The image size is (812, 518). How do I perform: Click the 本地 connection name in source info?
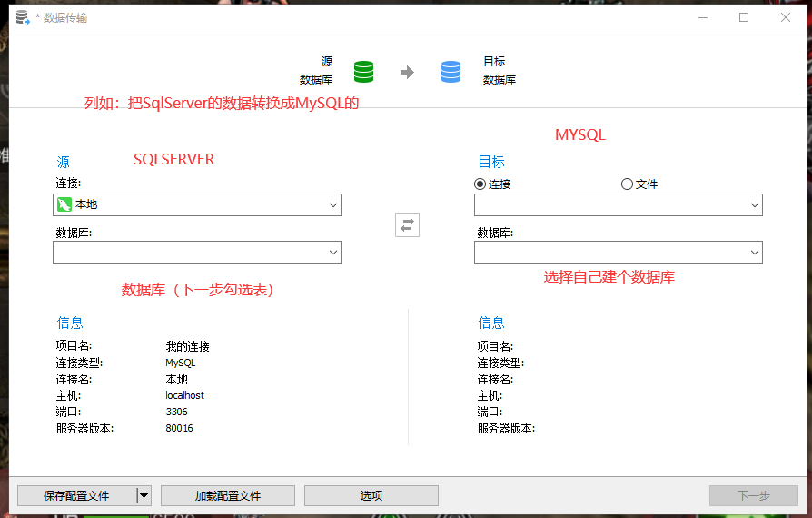(x=176, y=379)
